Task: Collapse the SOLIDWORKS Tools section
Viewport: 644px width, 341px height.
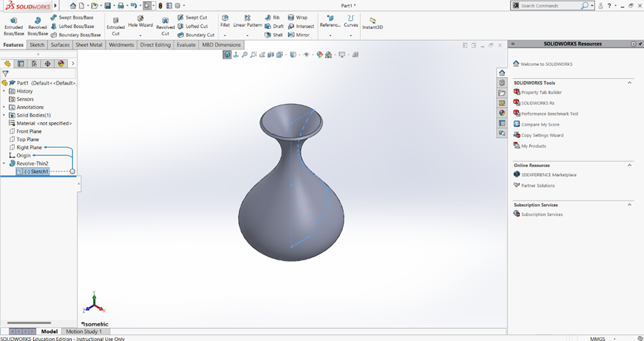Action: pos(629,83)
